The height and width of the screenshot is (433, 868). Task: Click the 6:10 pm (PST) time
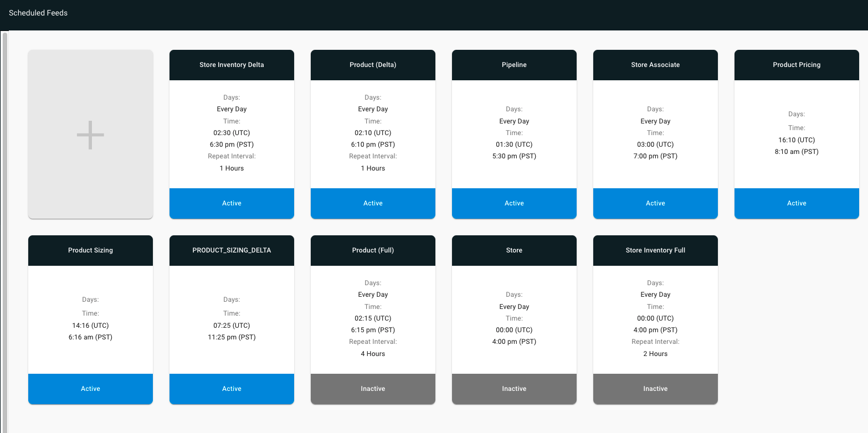point(373,145)
